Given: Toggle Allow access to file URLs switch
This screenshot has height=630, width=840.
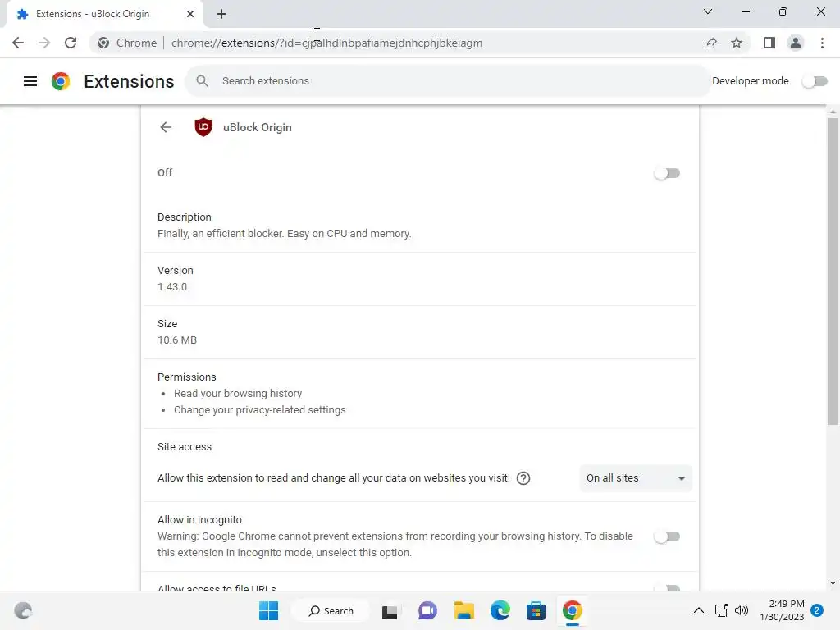Looking at the screenshot, I should tap(667, 587).
